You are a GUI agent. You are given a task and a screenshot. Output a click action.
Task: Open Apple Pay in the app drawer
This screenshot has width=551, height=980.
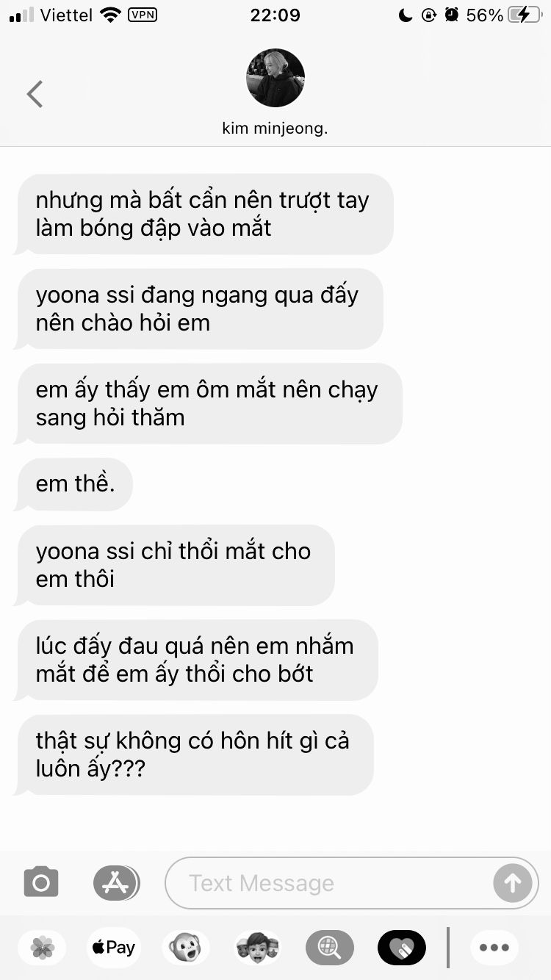click(113, 948)
